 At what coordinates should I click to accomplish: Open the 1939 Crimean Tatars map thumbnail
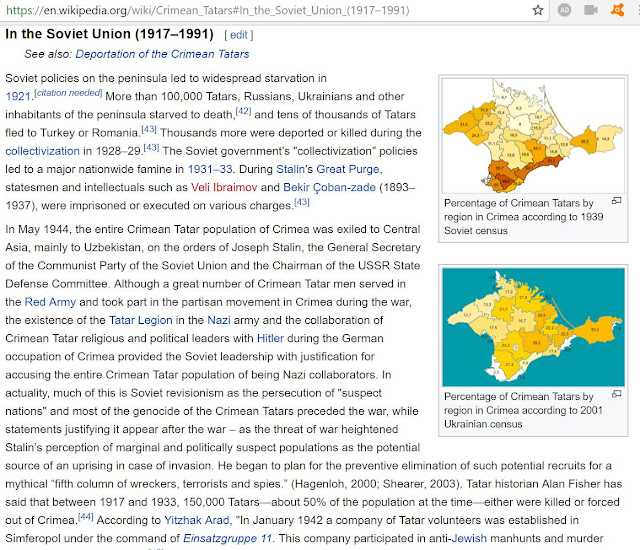coord(533,135)
